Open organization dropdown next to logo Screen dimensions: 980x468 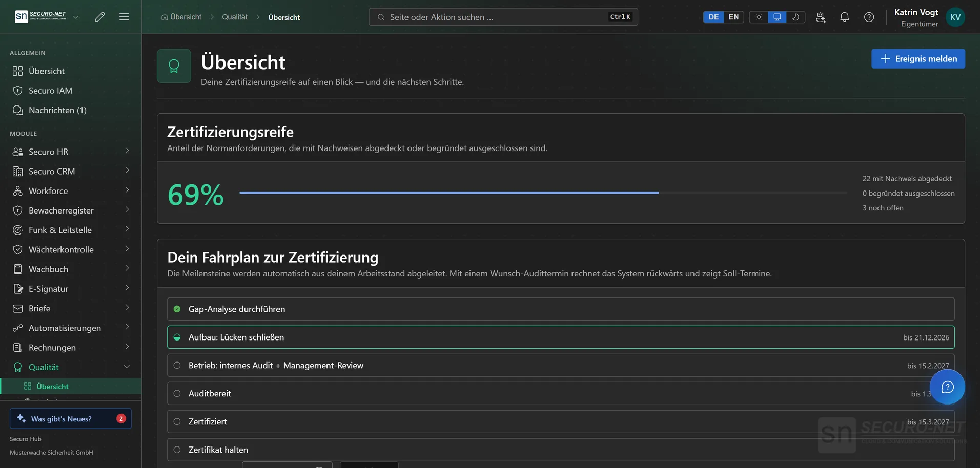tap(76, 17)
